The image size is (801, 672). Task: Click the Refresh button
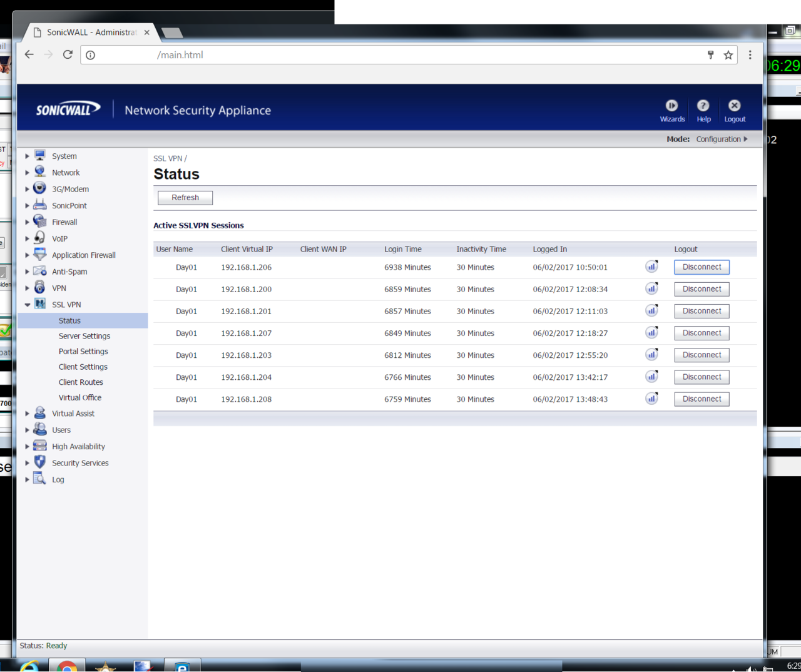coord(185,198)
